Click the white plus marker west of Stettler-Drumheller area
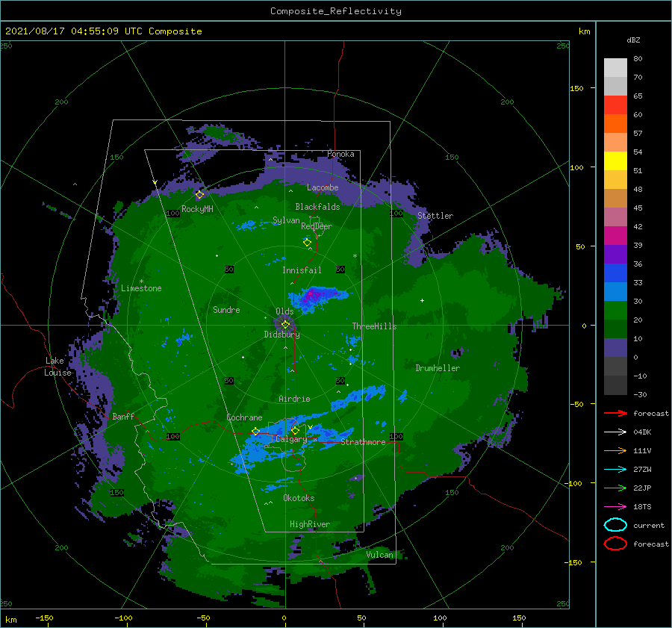The height and width of the screenshot is (628, 672). click(x=422, y=300)
